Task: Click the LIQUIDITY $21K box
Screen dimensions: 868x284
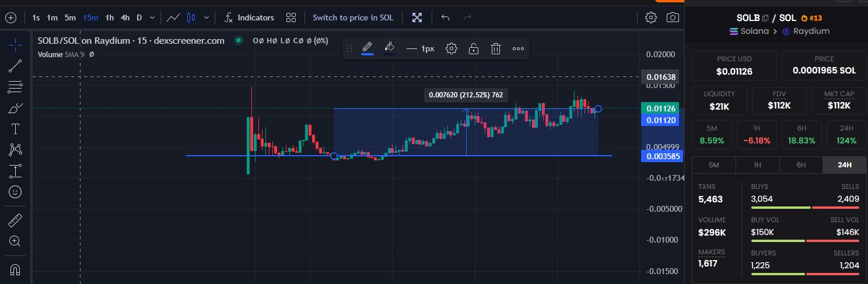Action: pyautogui.click(x=719, y=100)
